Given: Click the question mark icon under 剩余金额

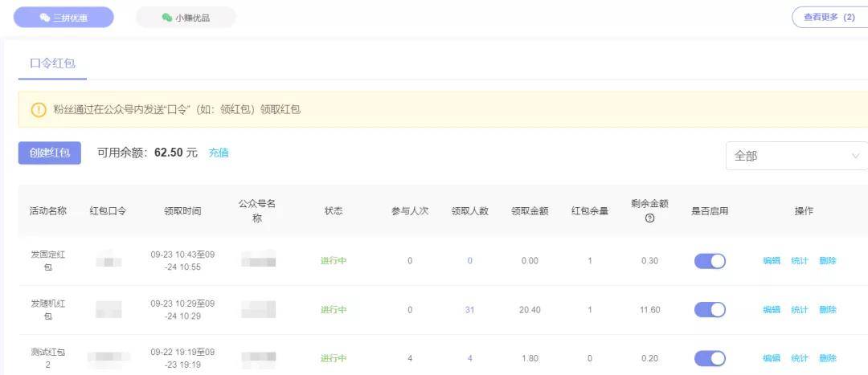Looking at the screenshot, I should (x=649, y=218).
